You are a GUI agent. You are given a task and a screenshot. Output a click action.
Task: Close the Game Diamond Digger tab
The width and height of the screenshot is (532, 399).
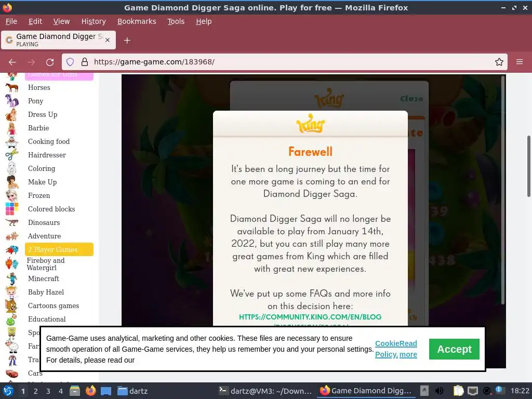click(x=108, y=40)
